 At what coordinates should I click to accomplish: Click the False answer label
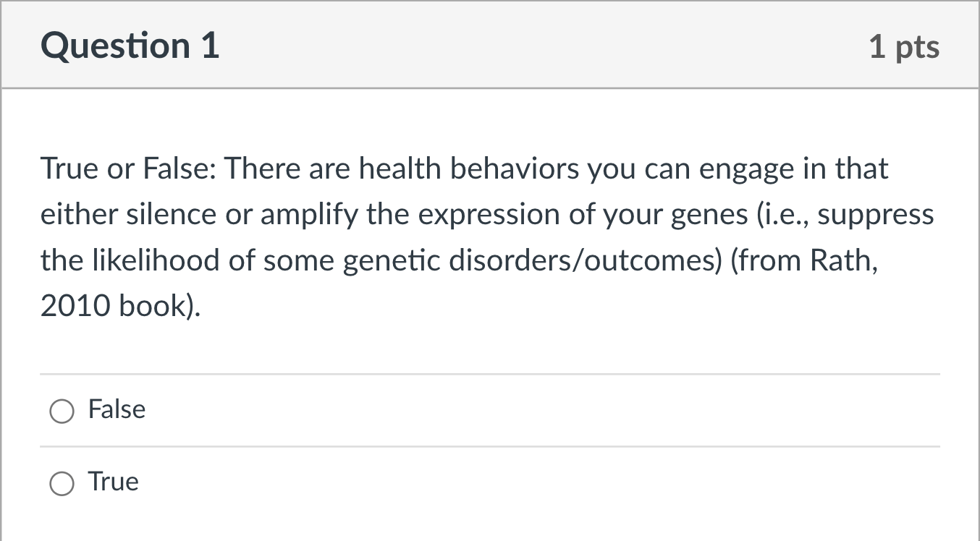tap(117, 409)
